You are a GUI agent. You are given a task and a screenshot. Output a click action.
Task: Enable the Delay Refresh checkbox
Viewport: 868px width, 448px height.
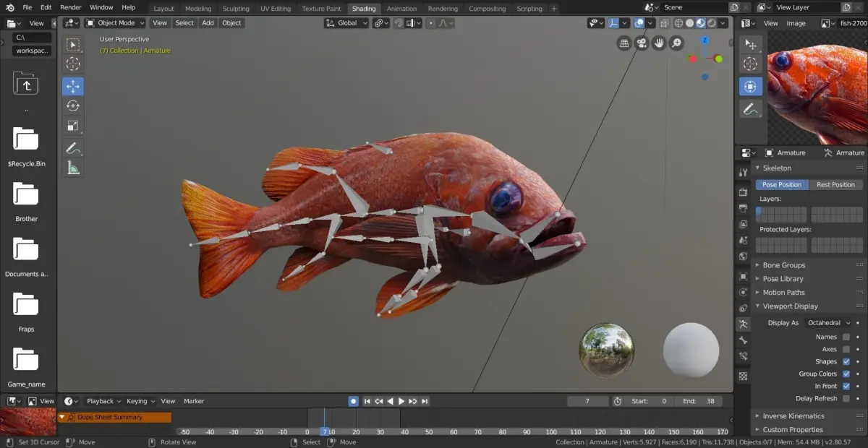(846, 398)
